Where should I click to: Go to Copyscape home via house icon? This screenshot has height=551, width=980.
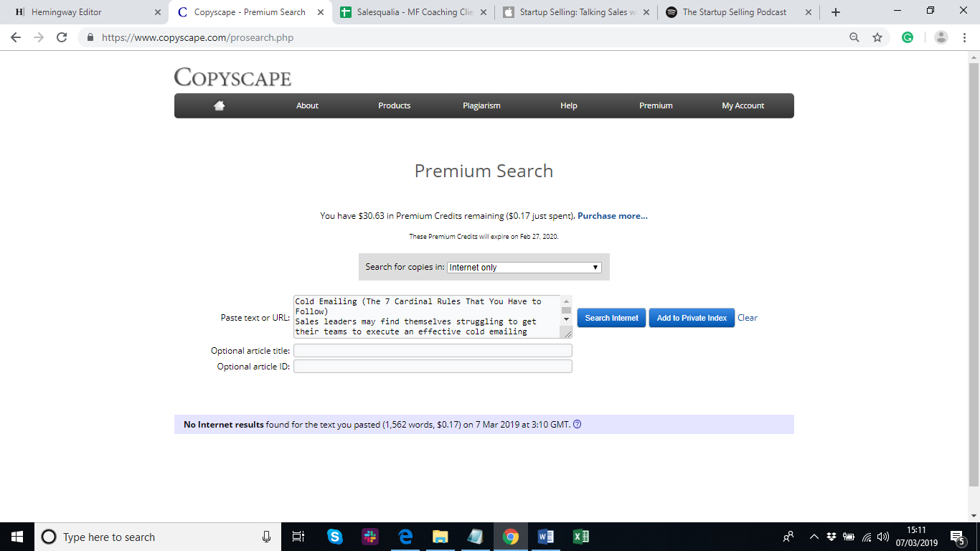pos(220,105)
